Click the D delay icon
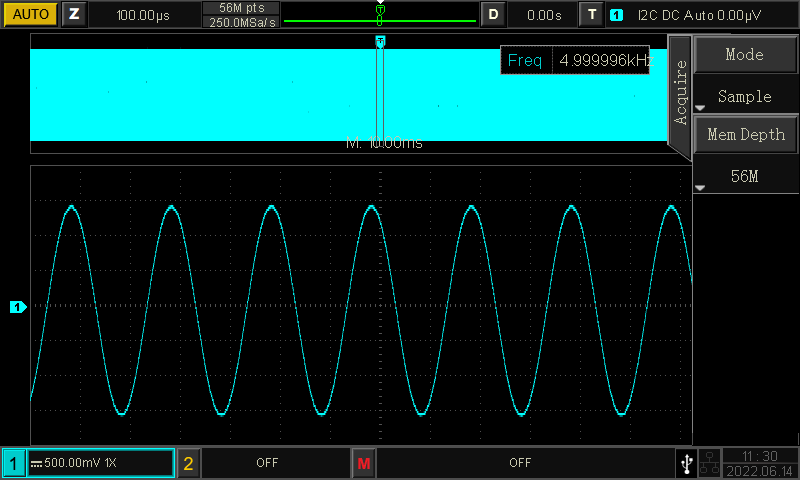This screenshot has height=480, width=800. (x=493, y=15)
